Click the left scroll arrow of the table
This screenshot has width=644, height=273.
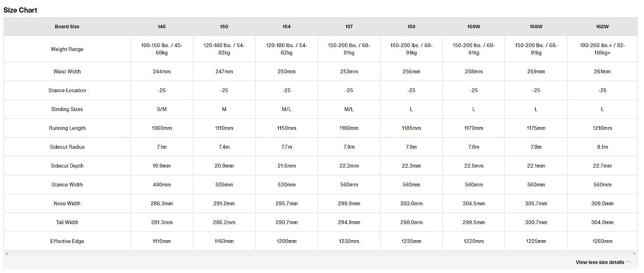7,253
